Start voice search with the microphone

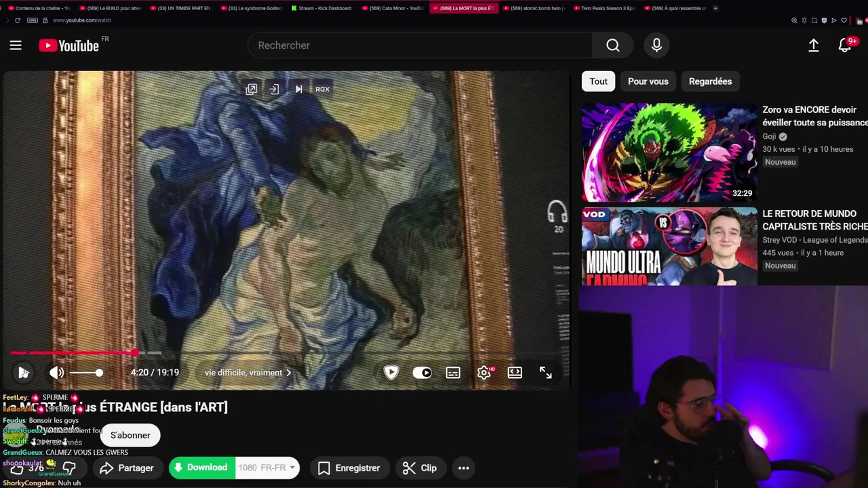coord(656,45)
